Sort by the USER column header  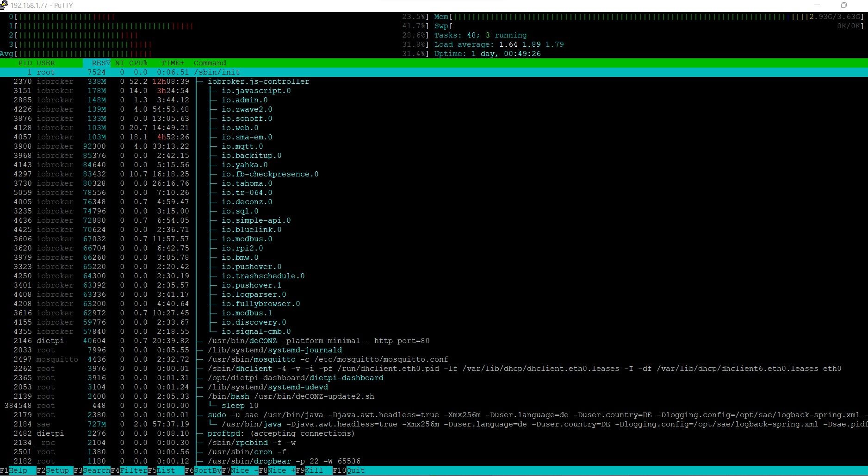[x=46, y=63]
